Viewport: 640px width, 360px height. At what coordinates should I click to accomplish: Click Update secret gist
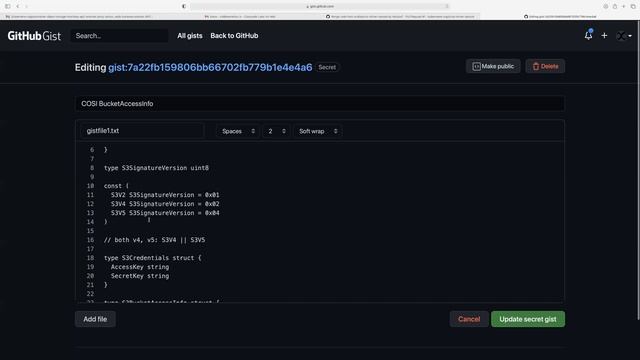[x=528, y=319]
